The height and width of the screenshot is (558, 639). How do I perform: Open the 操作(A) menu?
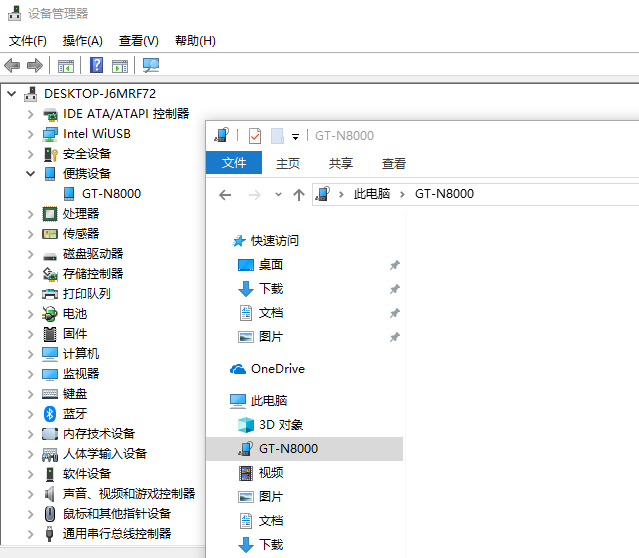point(82,41)
